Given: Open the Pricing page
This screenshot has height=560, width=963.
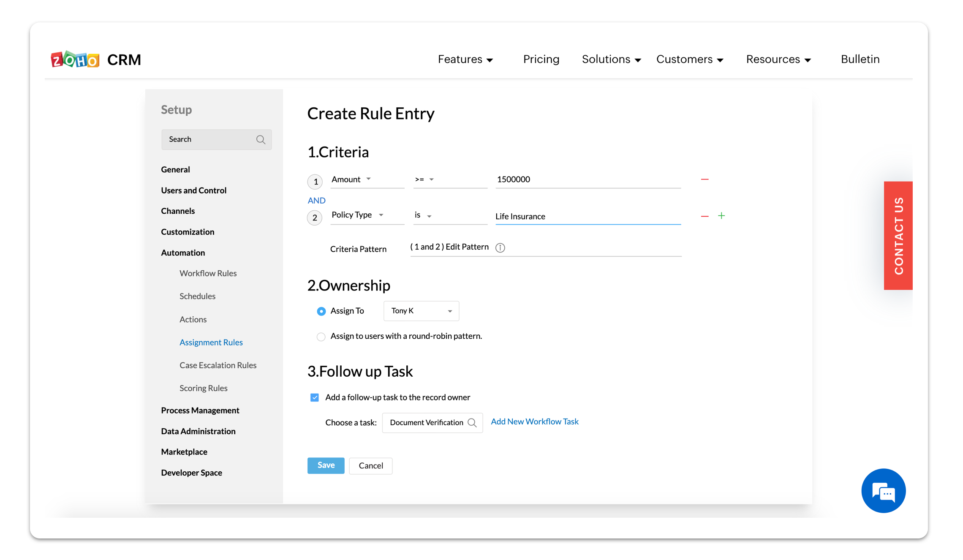Looking at the screenshot, I should tap(541, 60).
